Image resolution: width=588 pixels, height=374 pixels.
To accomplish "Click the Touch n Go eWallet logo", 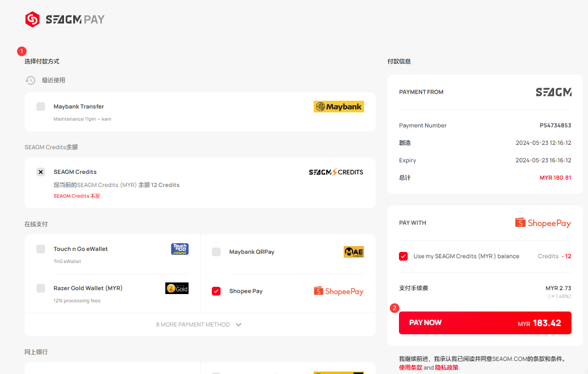I will pyautogui.click(x=180, y=249).
